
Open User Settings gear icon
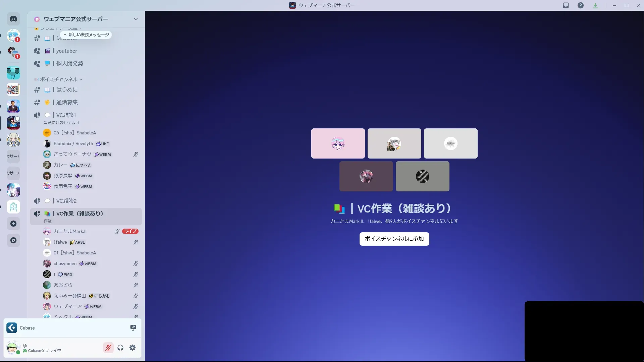coord(132,348)
